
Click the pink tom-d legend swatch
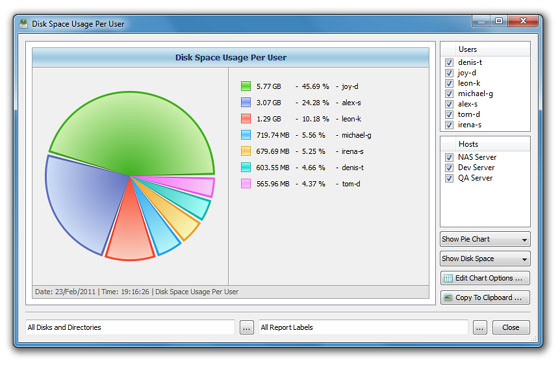[246, 184]
